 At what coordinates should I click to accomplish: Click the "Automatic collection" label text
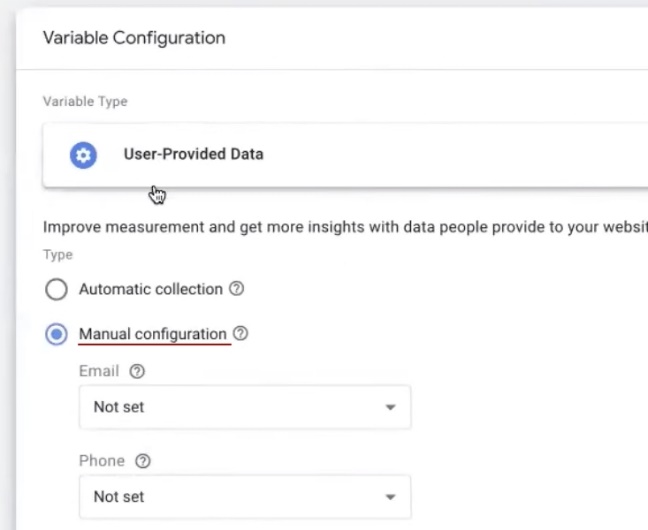click(x=150, y=289)
